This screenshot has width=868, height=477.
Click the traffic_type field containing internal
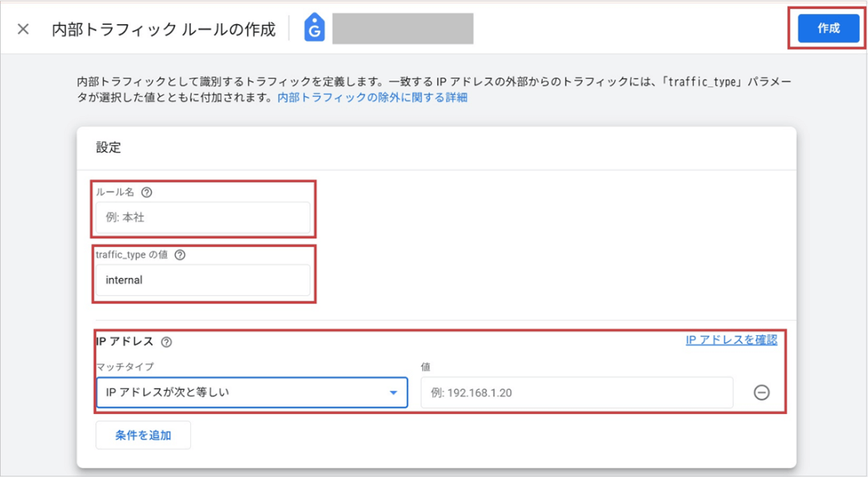point(202,280)
